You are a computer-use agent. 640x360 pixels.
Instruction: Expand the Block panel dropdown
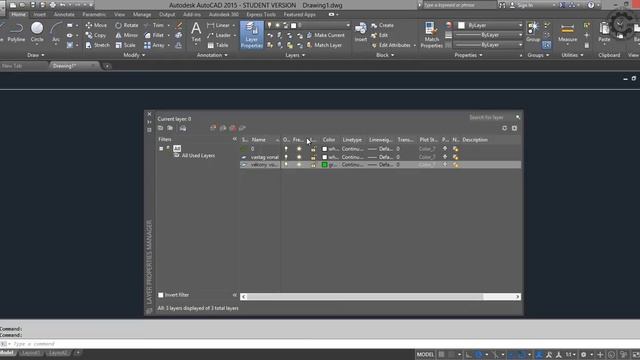(385, 55)
